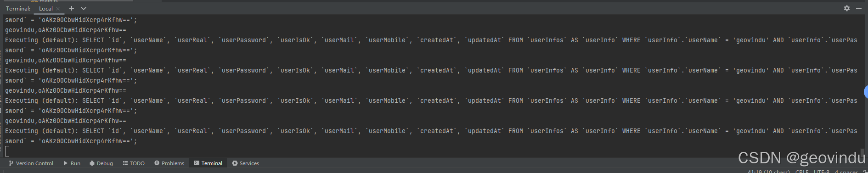Viewport: 868px width, 173px height.
Task: Click the blue floating circle at right edge
Action: click(x=866, y=92)
